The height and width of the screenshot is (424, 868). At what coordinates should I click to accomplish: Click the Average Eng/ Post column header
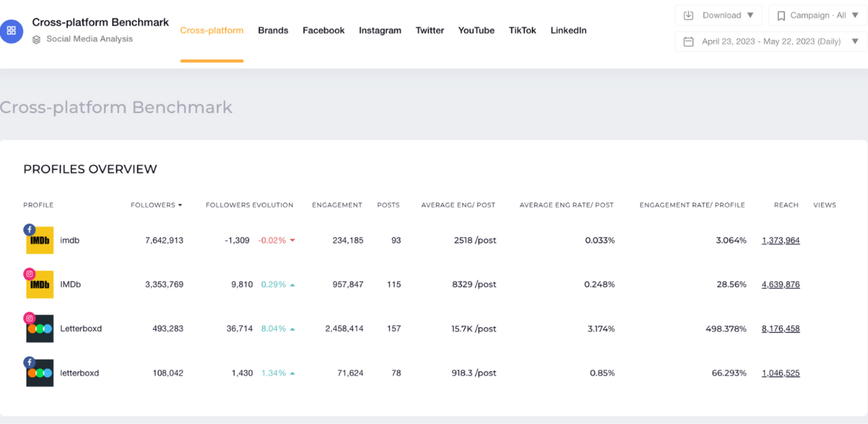pyautogui.click(x=458, y=205)
